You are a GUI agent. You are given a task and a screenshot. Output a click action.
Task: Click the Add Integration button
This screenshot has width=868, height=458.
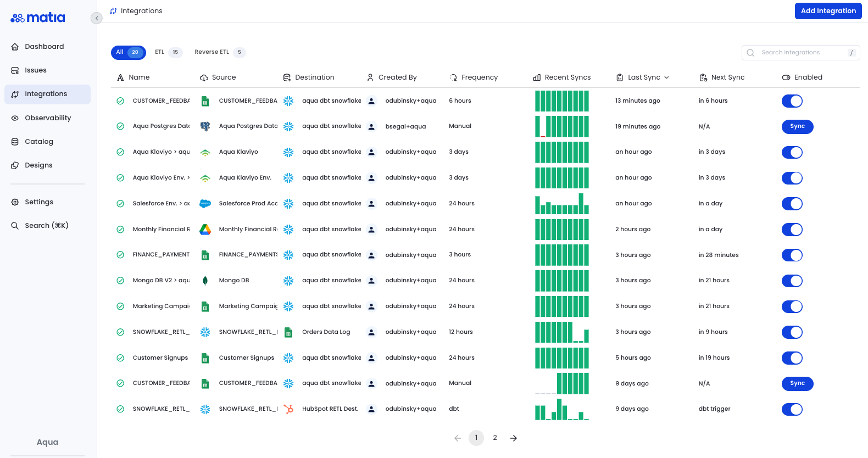pyautogui.click(x=828, y=11)
